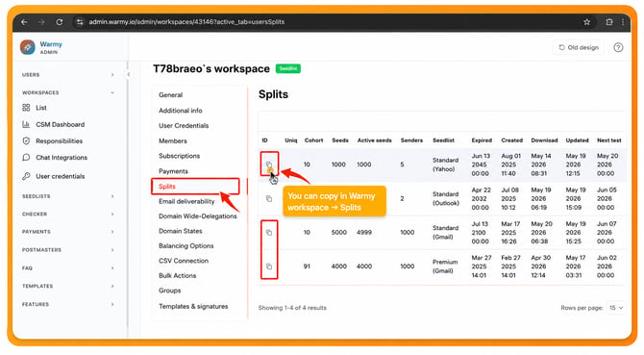Expand the SEEDLISTS sidebar section
The height and width of the screenshot is (355, 644).
[x=112, y=196]
